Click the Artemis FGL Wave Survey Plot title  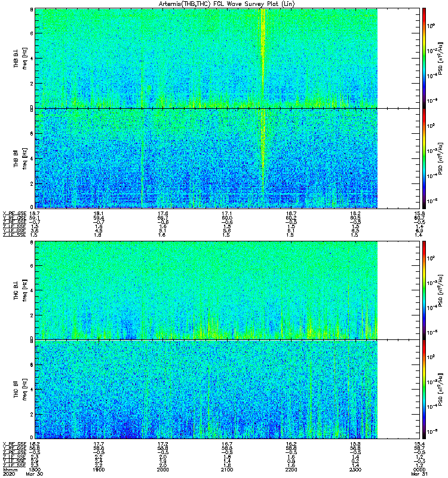point(227,4)
